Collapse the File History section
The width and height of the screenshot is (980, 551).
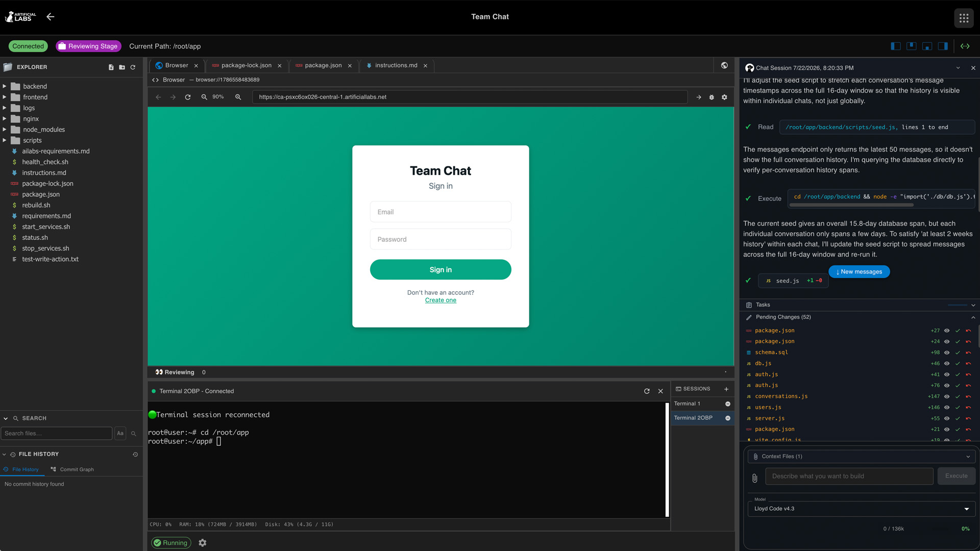(x=4, y=455)
